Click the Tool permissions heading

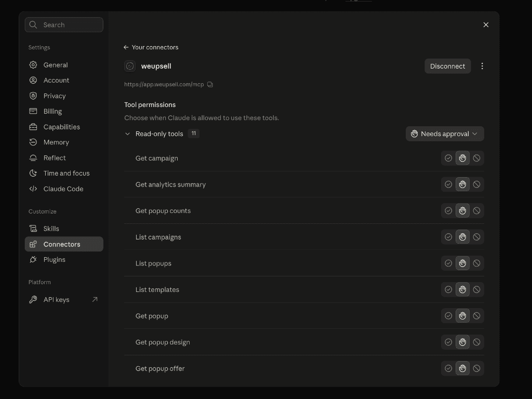pyautogui.click(x=150, y=105)
